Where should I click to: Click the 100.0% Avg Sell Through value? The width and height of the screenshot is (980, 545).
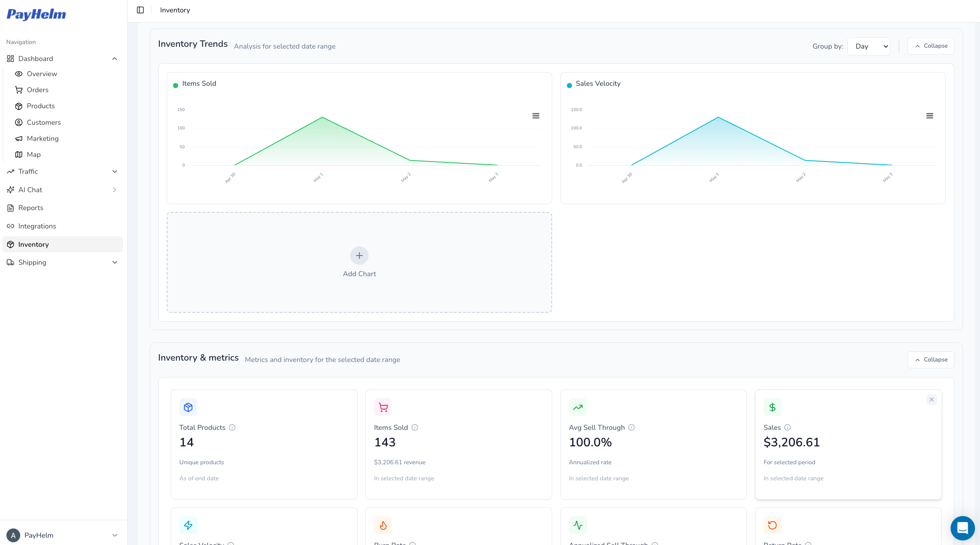click(x=590, y=442)
